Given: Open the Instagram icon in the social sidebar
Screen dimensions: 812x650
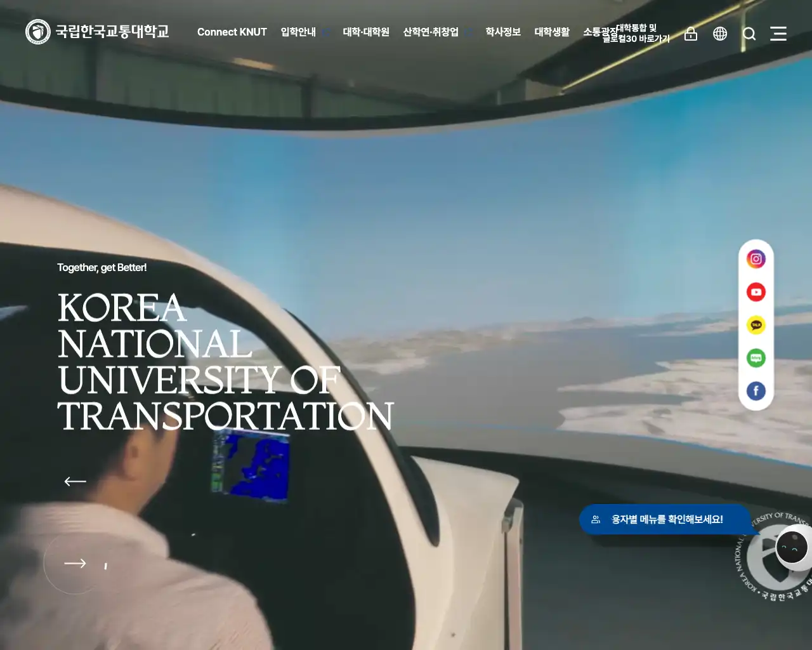Looking at the screenshot, I should tap(756, 258).
